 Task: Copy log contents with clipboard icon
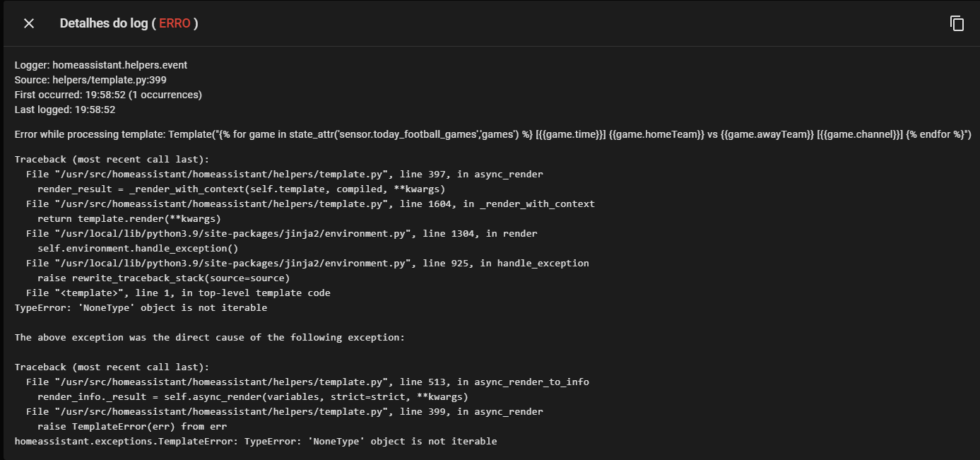(x=957, y=23)
